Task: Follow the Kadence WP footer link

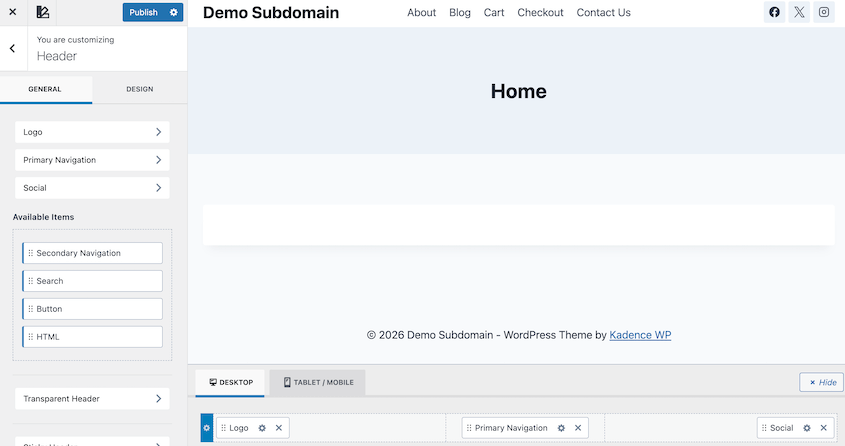Action: 640,335
